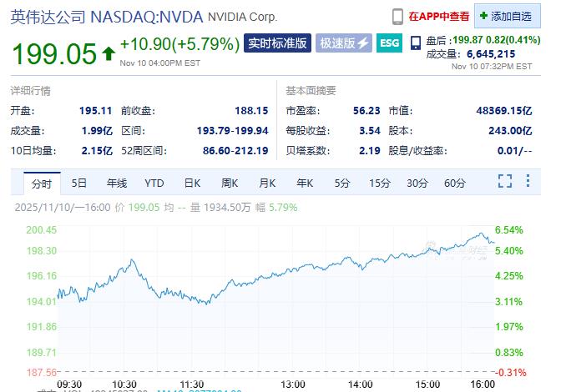Select the 60分 chart tab
The image size is (561, 392).
[x=455, y=183]
